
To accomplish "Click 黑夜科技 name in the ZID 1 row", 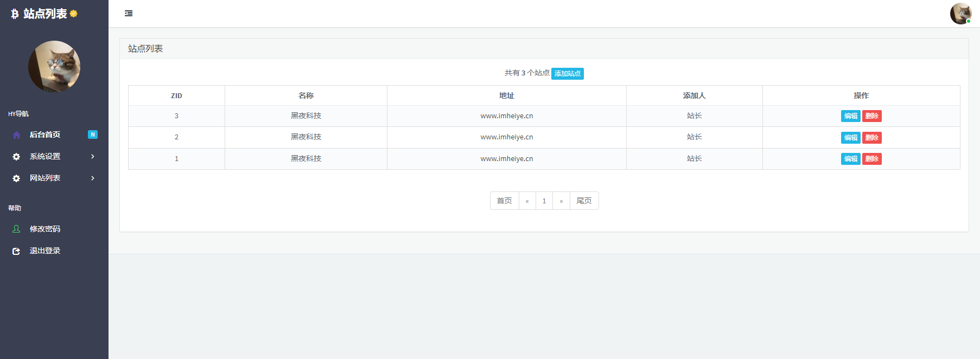I will (306, 158).
